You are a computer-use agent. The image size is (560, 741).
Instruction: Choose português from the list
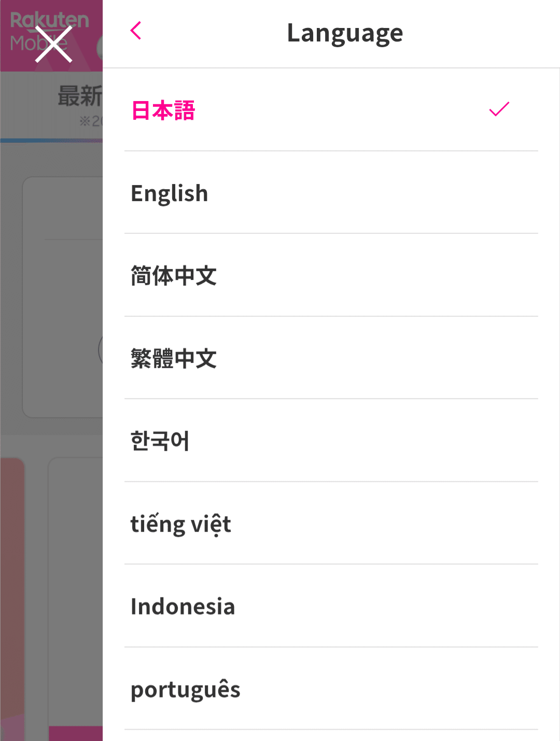tap(185, 689)
